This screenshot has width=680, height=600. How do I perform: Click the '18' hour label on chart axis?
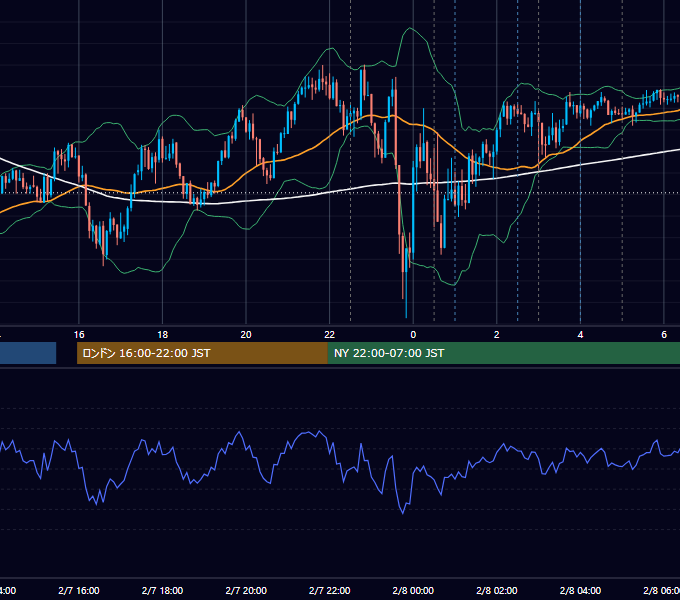pos(162,334)
